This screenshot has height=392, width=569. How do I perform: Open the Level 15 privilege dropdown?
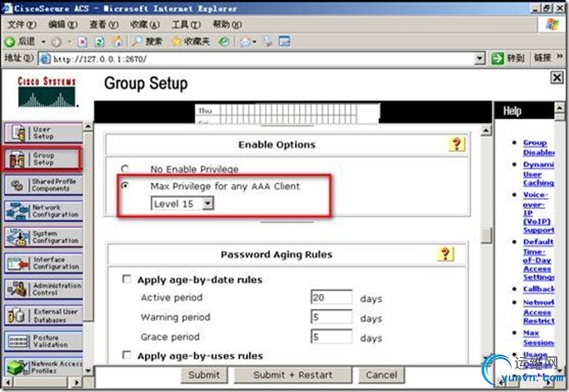(x=182, y=203)
